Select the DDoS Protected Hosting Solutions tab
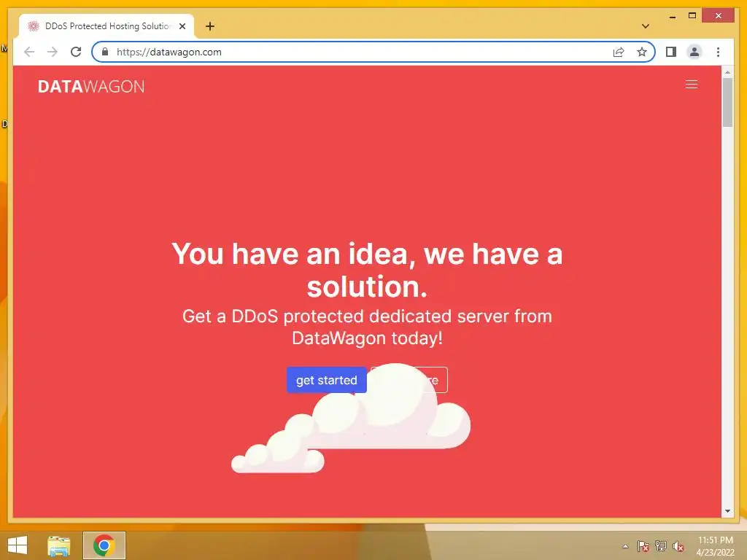This screenshot has height=560, width=747. [x=107, y=26]
